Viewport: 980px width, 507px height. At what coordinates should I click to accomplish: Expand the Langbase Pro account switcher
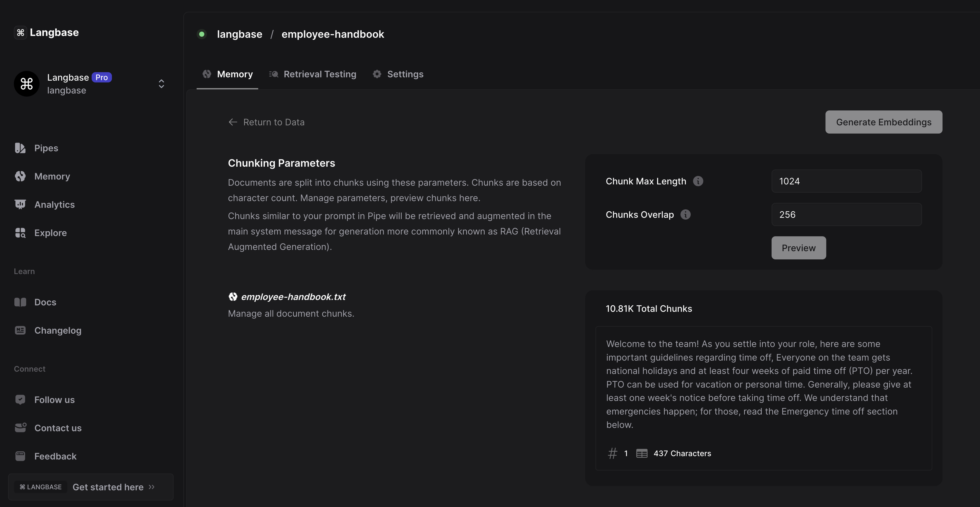pos(161,84)
